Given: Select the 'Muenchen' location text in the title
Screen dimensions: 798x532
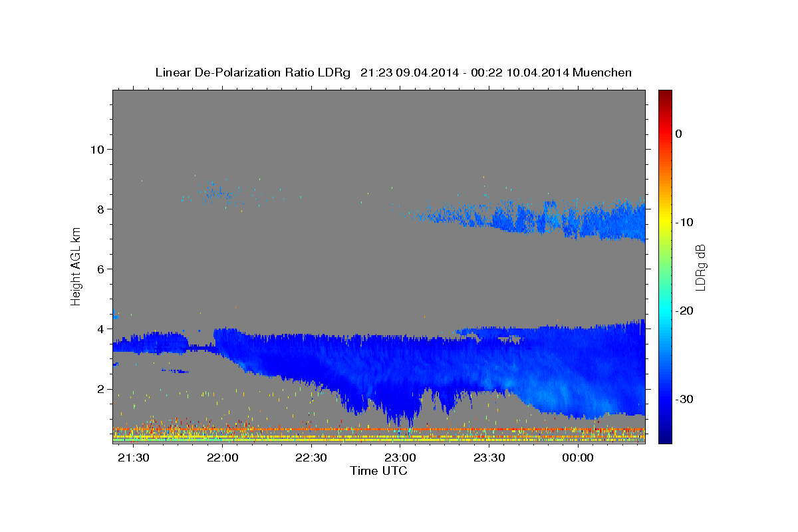Looking at the screenshot, I should [x=602, y=72].
